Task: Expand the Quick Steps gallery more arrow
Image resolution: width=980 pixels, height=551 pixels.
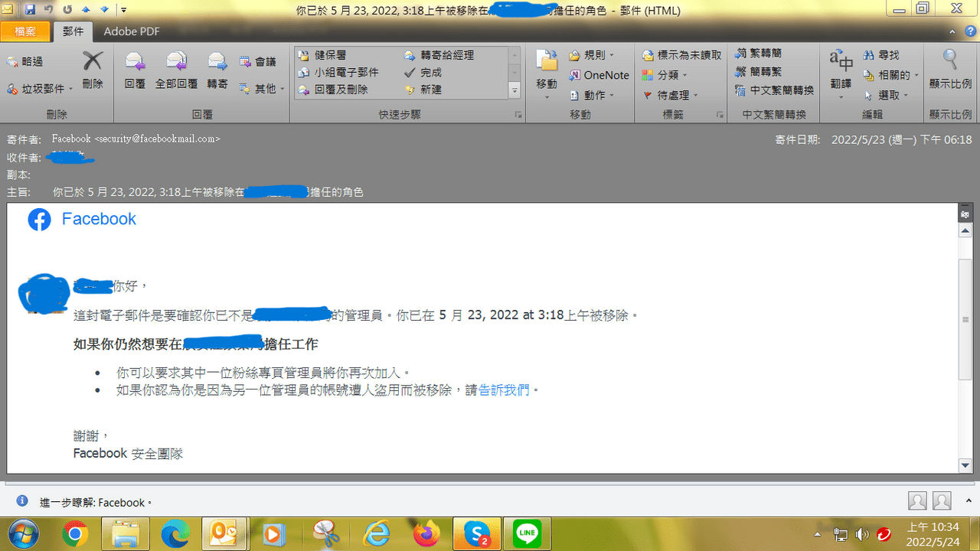Action: 515,91
